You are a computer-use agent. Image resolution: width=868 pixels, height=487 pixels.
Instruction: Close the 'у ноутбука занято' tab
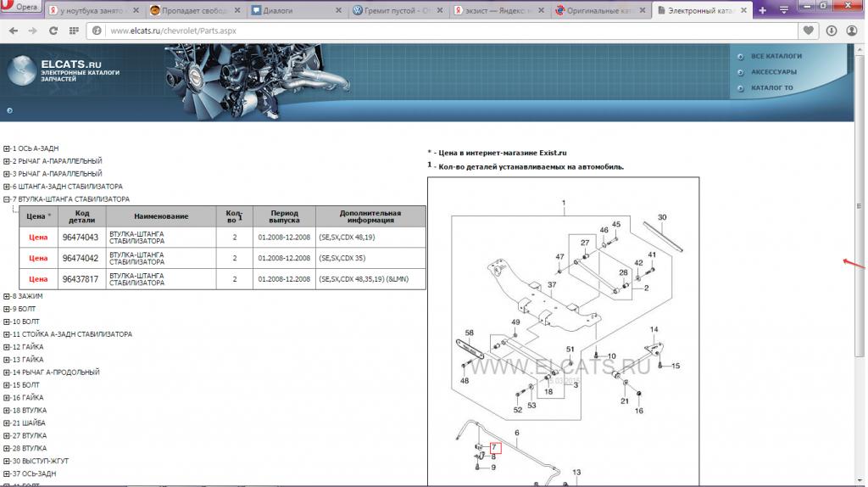click(x=136, y=10)
